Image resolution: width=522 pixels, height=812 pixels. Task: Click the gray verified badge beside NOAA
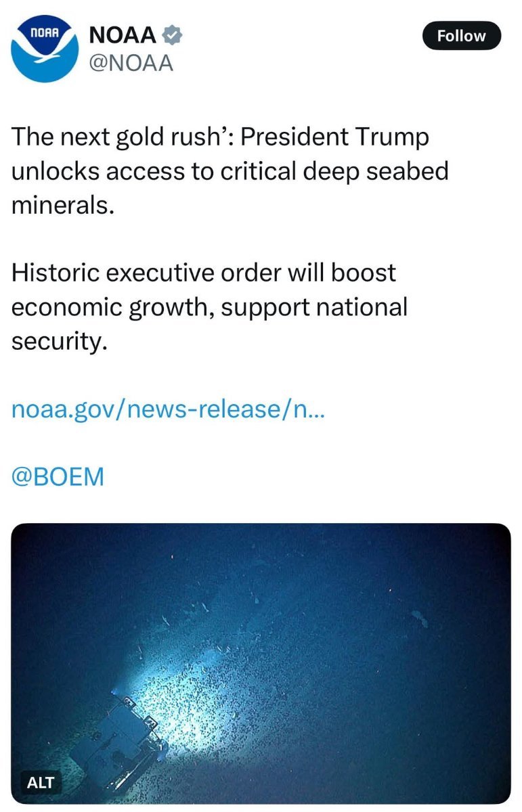(x=173, y=35)
